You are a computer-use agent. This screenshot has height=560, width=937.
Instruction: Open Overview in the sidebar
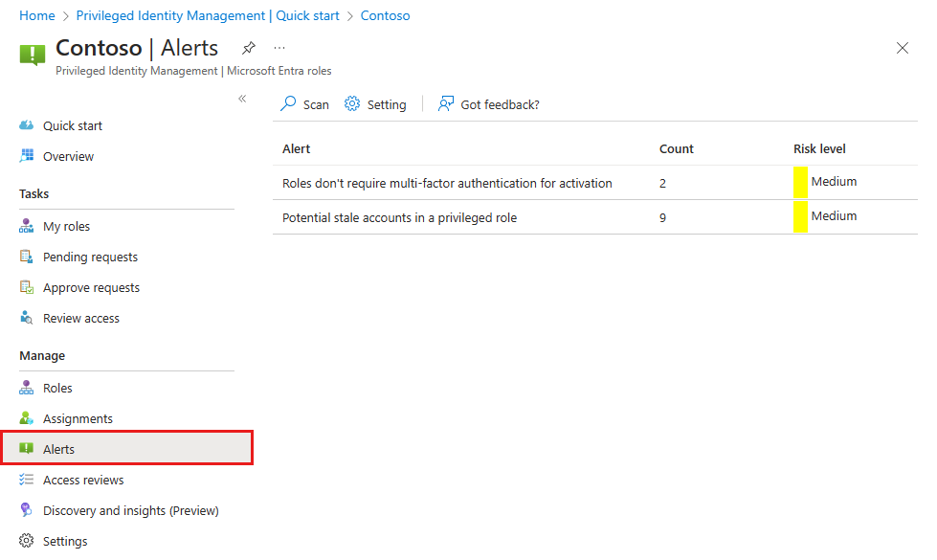pos(68,157)
